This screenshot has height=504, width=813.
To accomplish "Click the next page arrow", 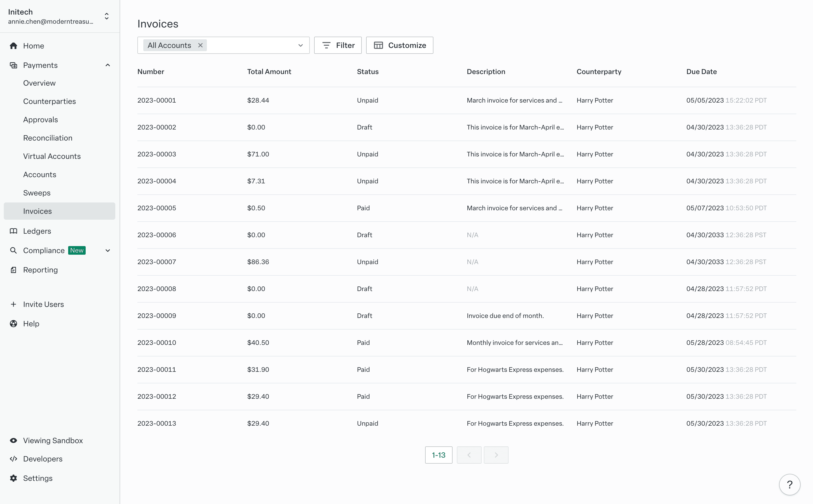I will [x=496, y=455].
